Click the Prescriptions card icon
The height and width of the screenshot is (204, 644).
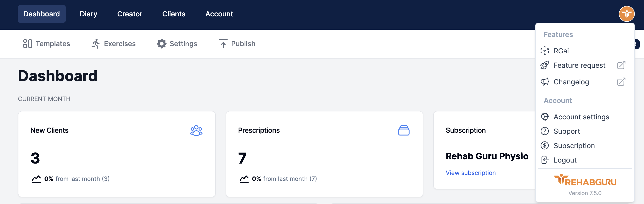404,131
